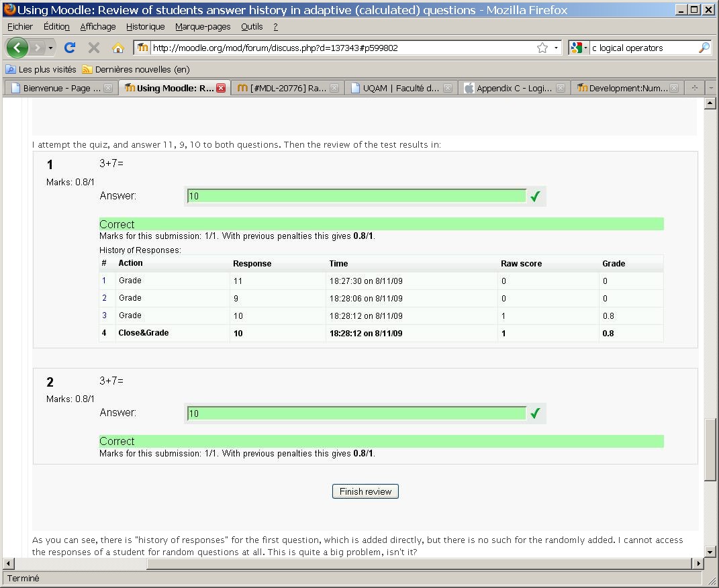Click the vertical scrollbar thumb
The image size is (719, 588).
710,450
